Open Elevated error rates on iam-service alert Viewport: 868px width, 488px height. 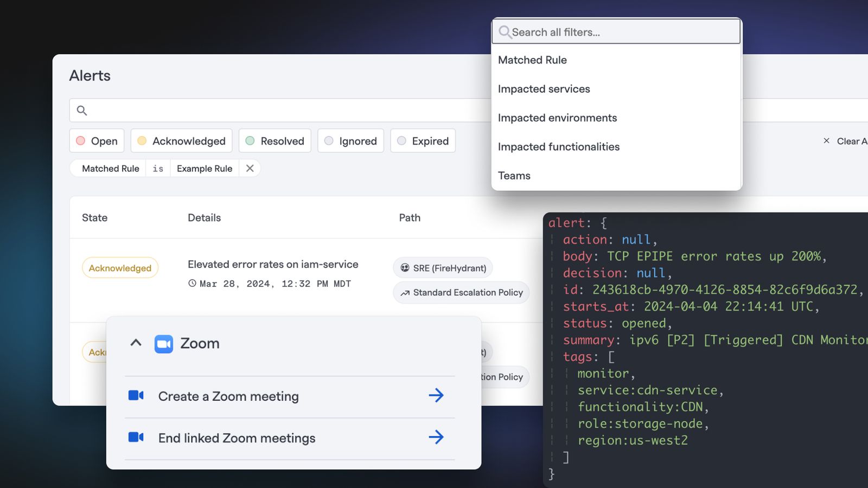pos(273,264)
